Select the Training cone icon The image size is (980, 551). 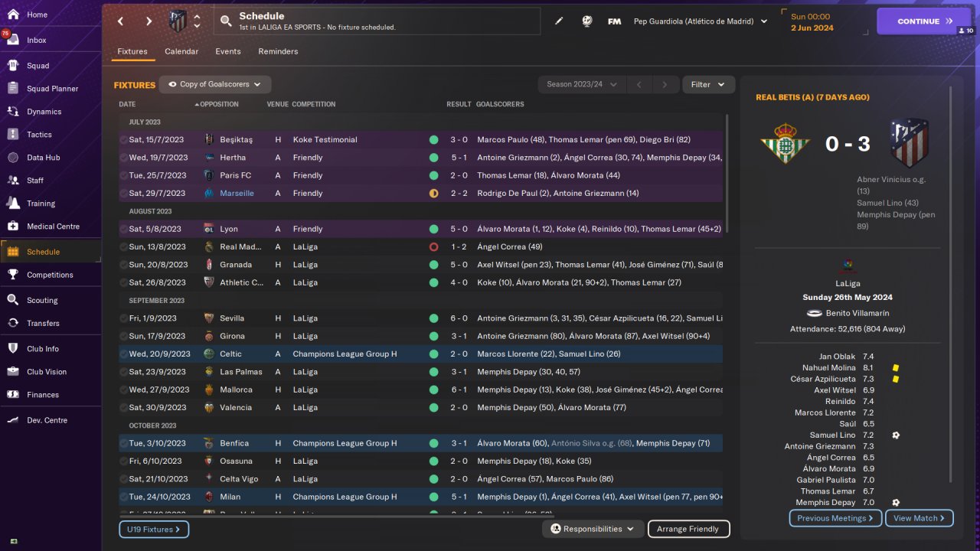pos(13,204)
